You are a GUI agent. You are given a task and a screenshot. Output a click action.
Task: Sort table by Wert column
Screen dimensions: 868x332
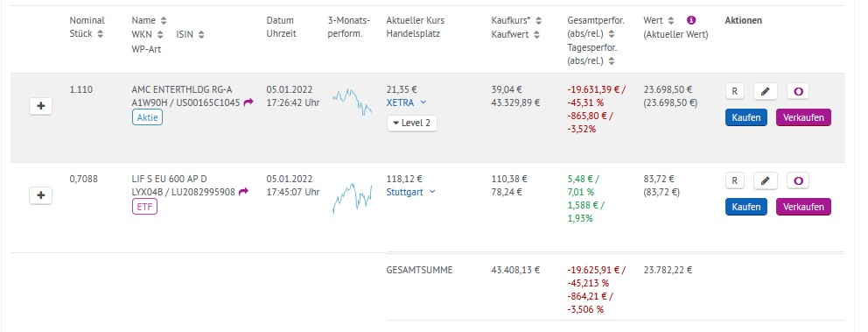[671, 20]
